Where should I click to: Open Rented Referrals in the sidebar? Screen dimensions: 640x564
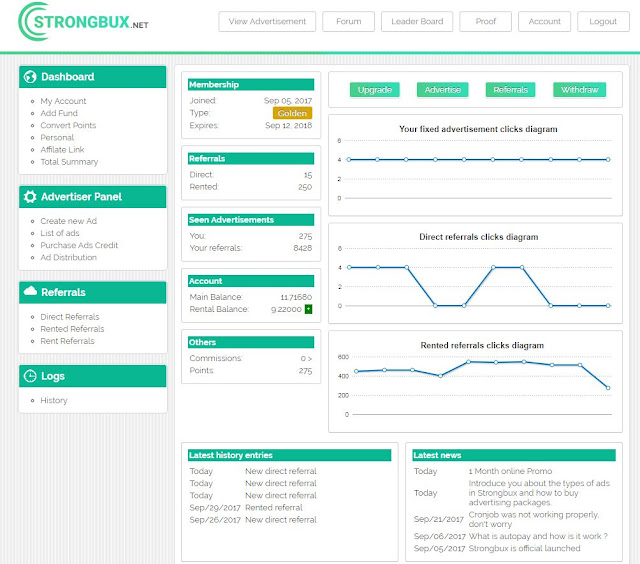(72, 329)
